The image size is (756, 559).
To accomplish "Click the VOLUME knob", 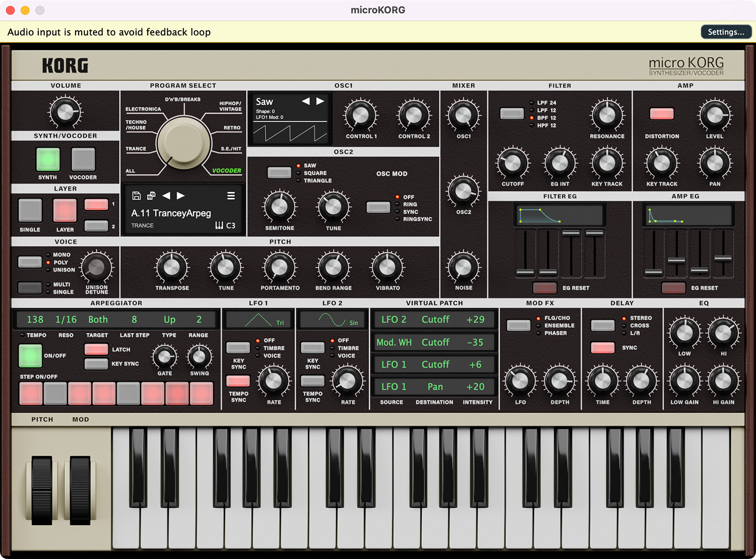I will [66, 112].
